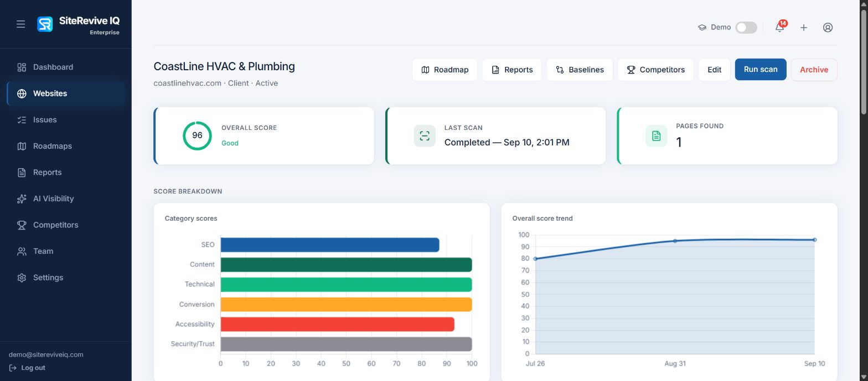Click the Conversion orange bar

346,304
